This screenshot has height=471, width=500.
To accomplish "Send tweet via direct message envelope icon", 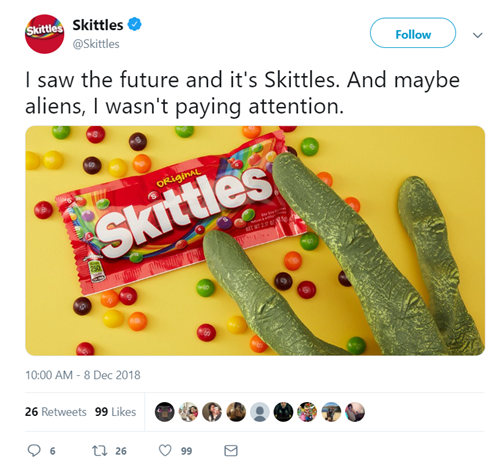I will coord(231,451).
